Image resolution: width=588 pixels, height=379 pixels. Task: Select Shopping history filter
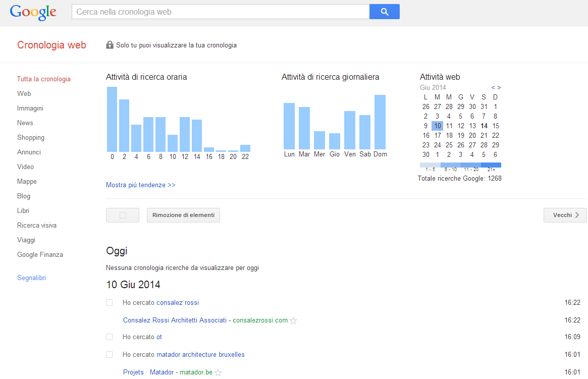point(31,137)
